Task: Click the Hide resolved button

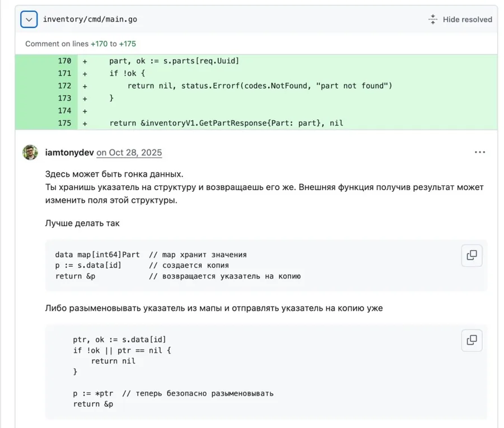Action: (460, 20)
